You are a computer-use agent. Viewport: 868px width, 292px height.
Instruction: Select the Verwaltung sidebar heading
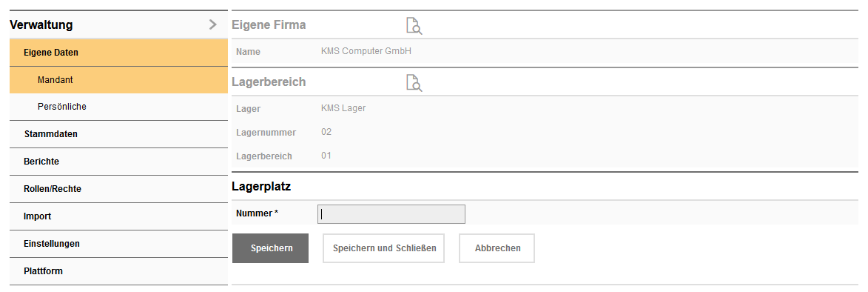tap(41, 25)
